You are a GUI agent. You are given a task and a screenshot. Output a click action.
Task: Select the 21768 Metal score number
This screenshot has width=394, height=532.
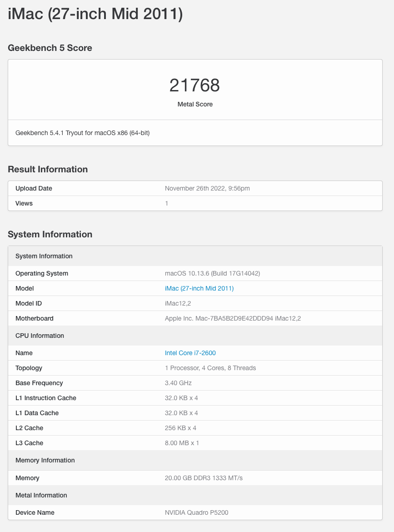tap(195, 85)
